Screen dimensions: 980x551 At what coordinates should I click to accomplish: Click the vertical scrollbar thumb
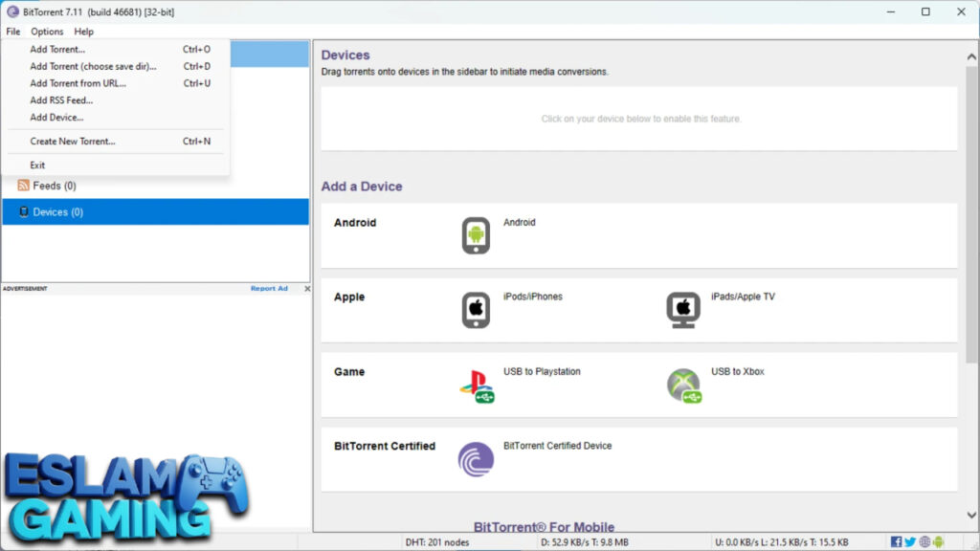[971, 215]
